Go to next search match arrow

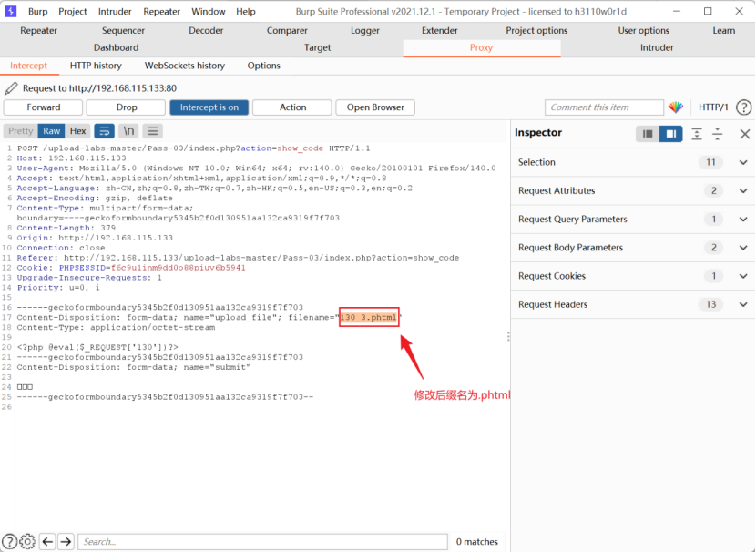pos(66,541)
